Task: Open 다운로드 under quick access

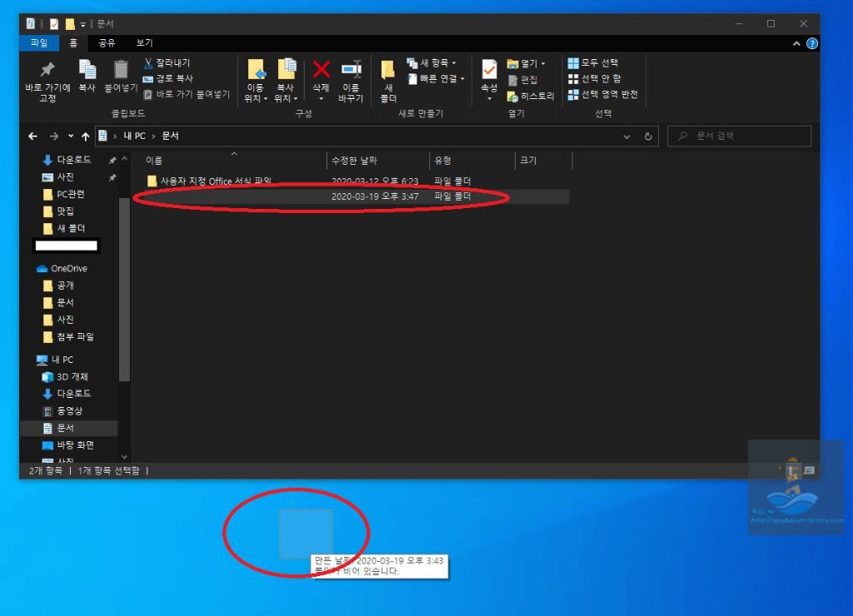Action: [x=67, y=160]
